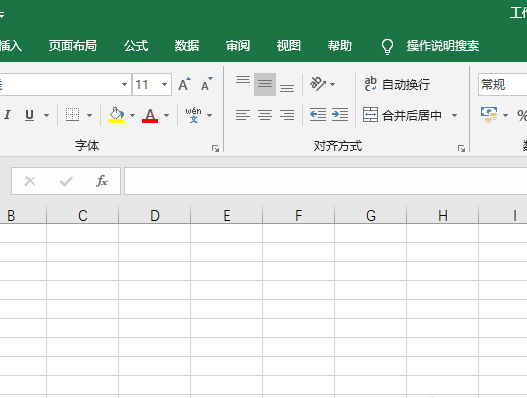Viewport: 527px width, 398px height.
Task: Decrease font size with small A icon
Action: [x=206, y=84]
